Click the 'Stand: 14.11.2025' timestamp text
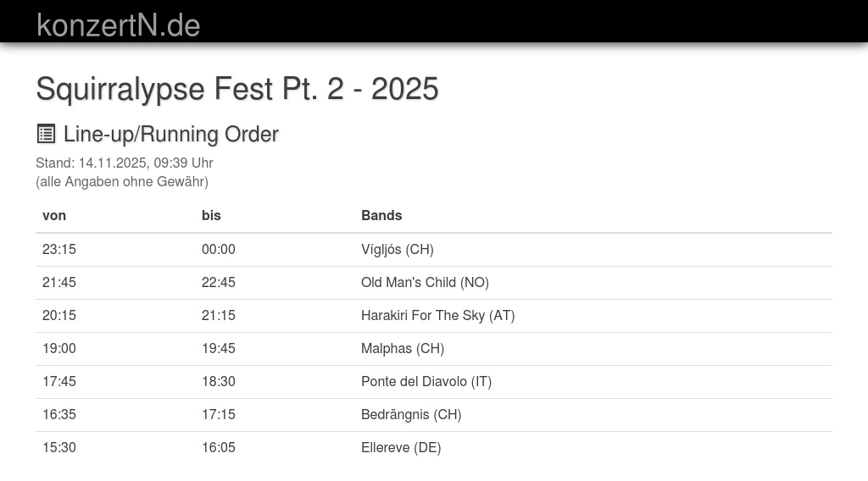 [x=124, y=163]
